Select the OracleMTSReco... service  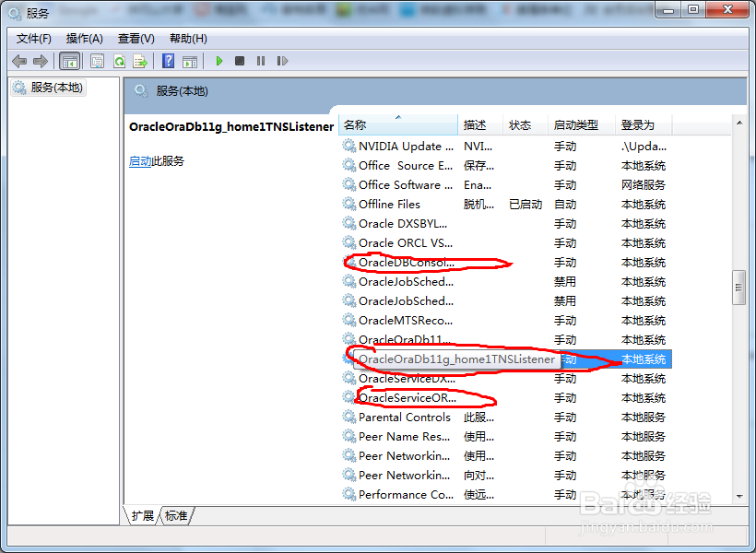click(x=506, y=320)
